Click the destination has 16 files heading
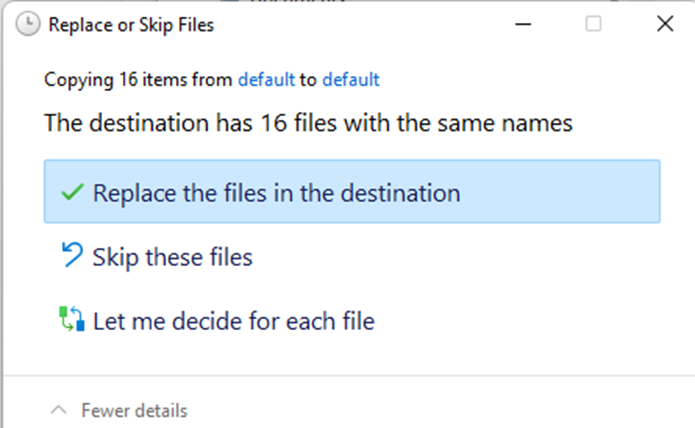 [x=308, y=123]
